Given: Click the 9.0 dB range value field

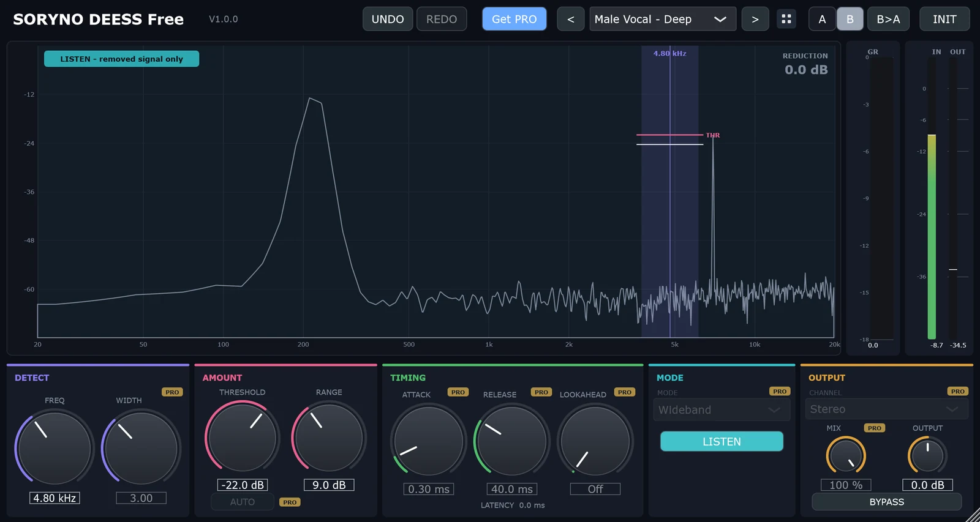Looking at the screenshot, I should (329, 485).
